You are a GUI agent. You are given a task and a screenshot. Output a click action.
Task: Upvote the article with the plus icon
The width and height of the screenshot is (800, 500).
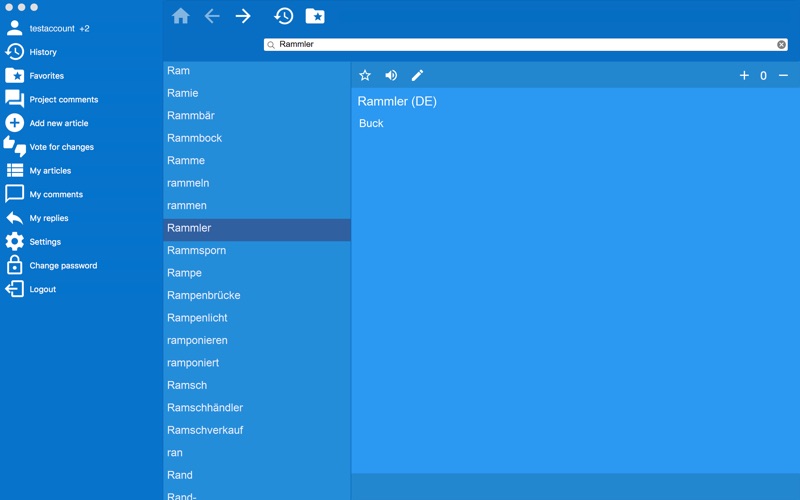744,76
